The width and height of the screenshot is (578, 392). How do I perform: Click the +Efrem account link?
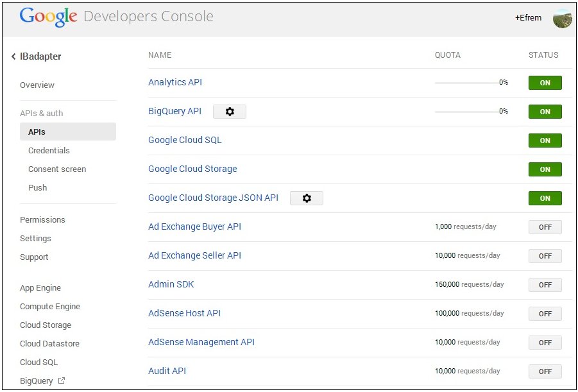[x=528, y=18]
